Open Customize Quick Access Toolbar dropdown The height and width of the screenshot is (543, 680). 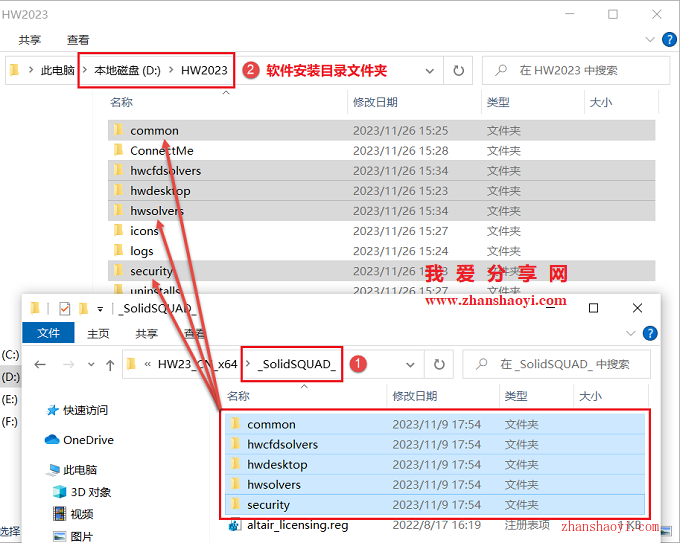pyautogui.click(x=100, y=309)
